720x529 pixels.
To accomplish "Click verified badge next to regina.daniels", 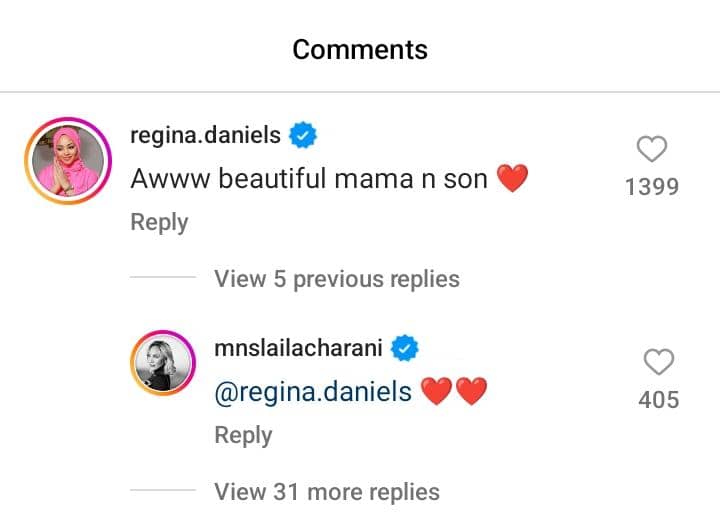I will (304, 134).
